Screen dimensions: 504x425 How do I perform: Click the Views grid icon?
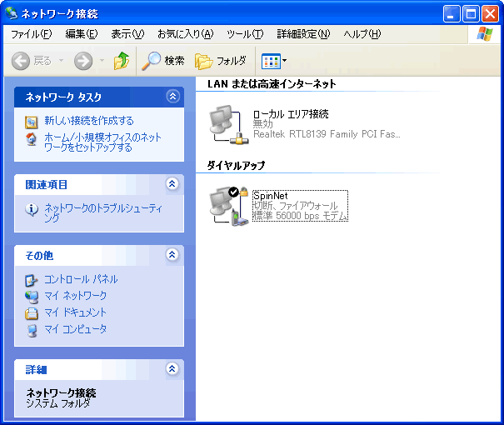[271, 61]
